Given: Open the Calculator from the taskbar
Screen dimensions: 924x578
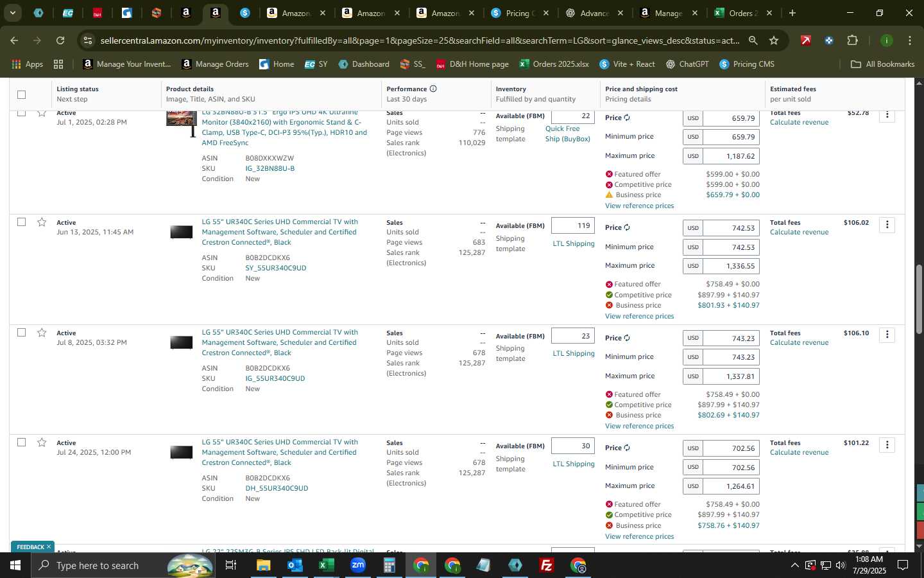Looking at the screenshot, I should point(389,565).
